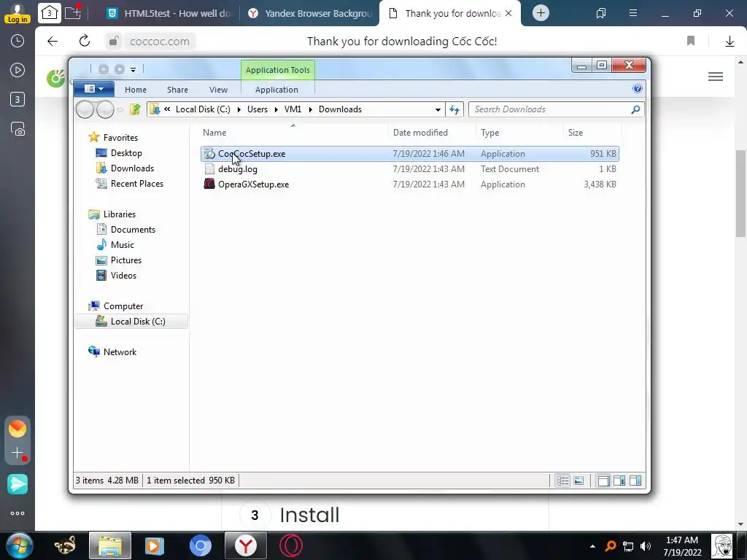Open the Home ribbon tab
The width and height of the screenshot is (747, 560).
pyautogui.click(x=135, y=90)
